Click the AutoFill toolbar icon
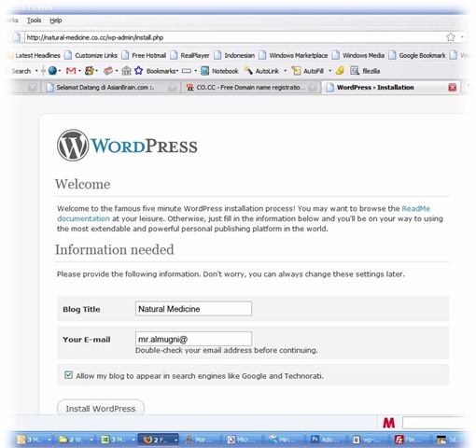The image size is (476, 448). [x=308, y=71]
